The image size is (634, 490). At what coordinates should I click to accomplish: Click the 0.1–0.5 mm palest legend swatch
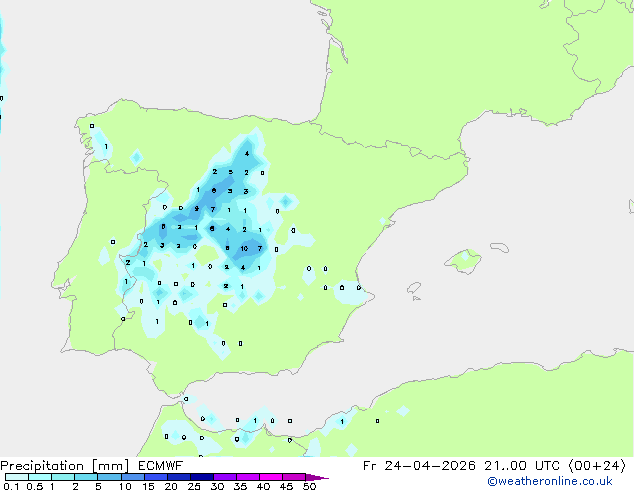pos(17,477)
